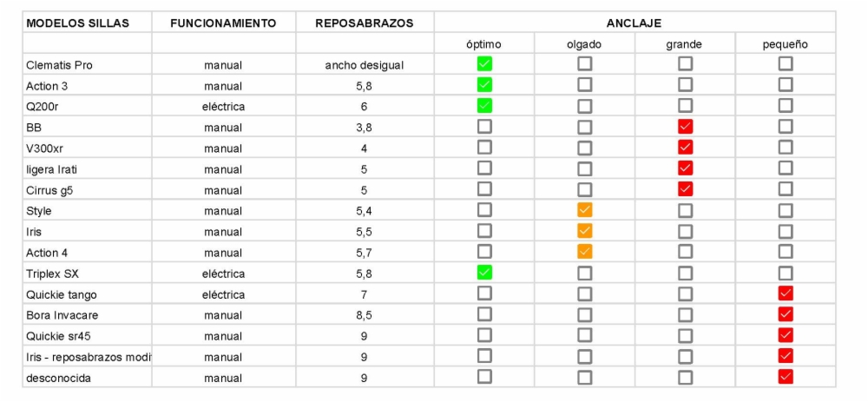This screenshot has width=868, height=402.
Task: Uncheck the red grande checkbox for BB
Action: pos(686,127)
